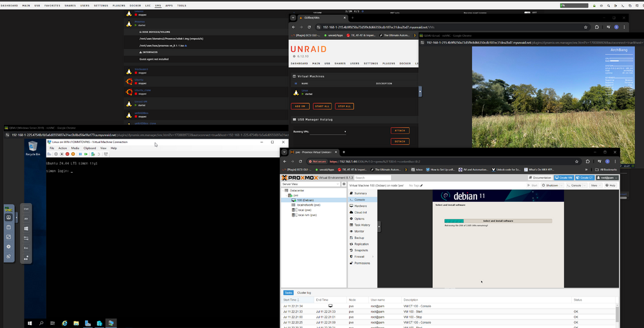Open Snapshots tab in Proxmox VM panel
This screenshot has height=328, width=644.
click(361, 250)
